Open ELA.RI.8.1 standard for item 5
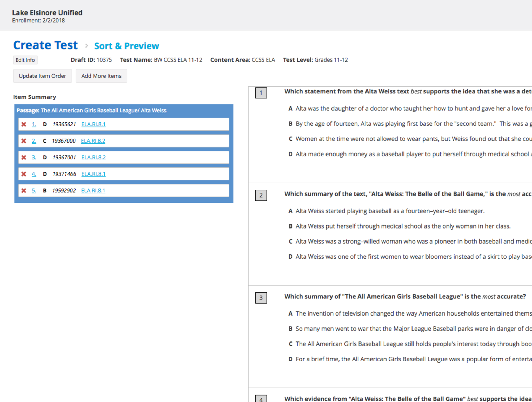Viewport: 532px width, 402px height. point(93,191)
